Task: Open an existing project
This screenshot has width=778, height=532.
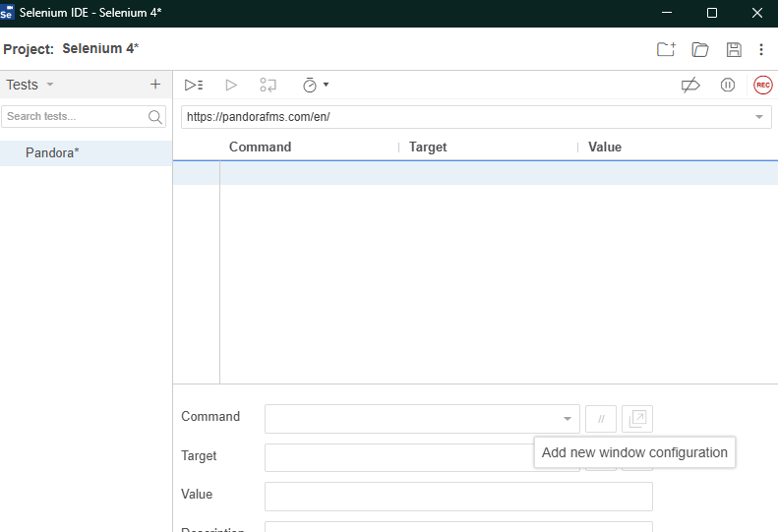Action: (x=700, y=49)
